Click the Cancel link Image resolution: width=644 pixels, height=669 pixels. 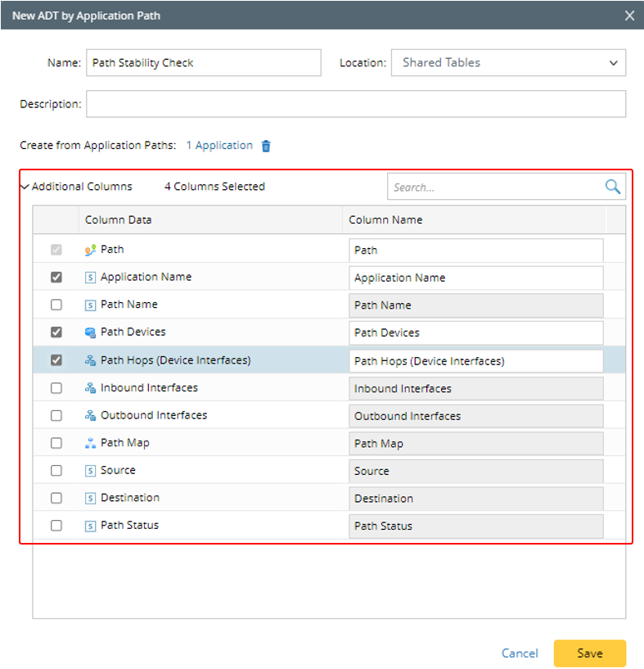(x=520, y=653)
